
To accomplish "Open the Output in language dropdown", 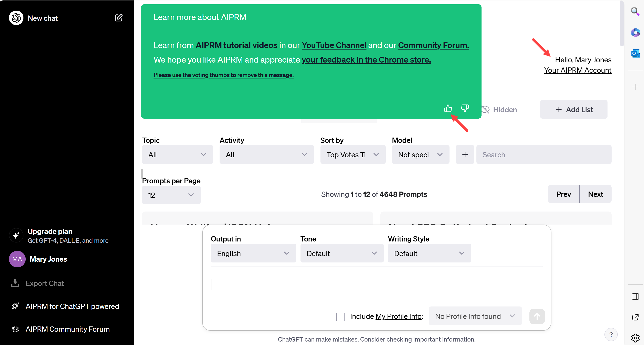I will click(253, 253).
